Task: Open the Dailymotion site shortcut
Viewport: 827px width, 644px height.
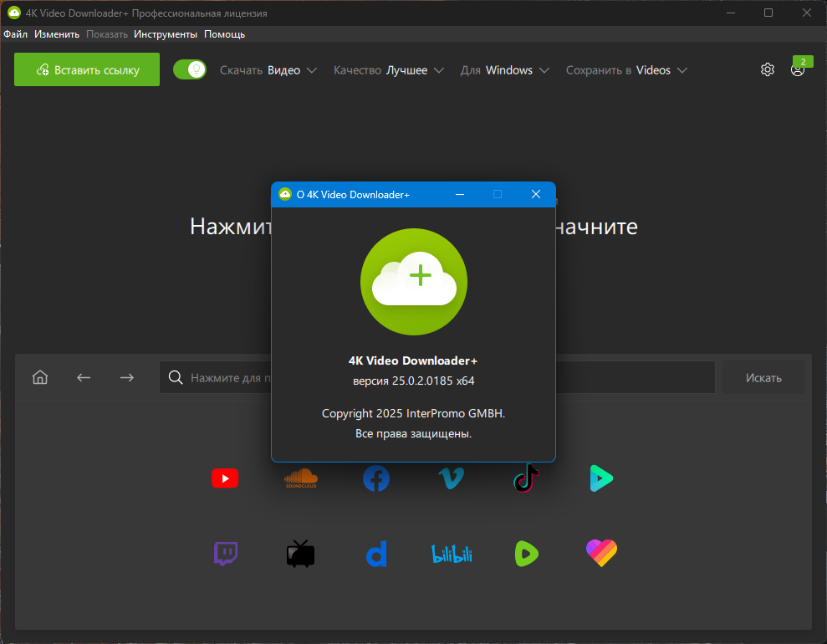Action: click(x=376, y=554)
